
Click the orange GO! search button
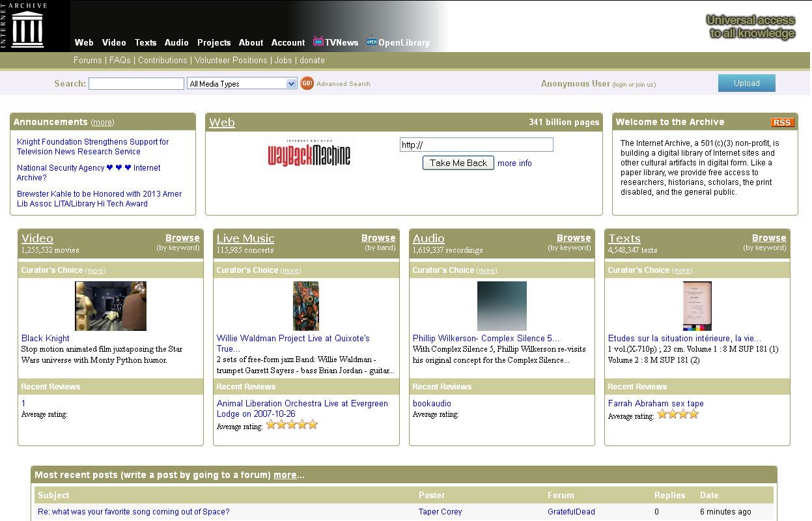click(x=307, y=83)
